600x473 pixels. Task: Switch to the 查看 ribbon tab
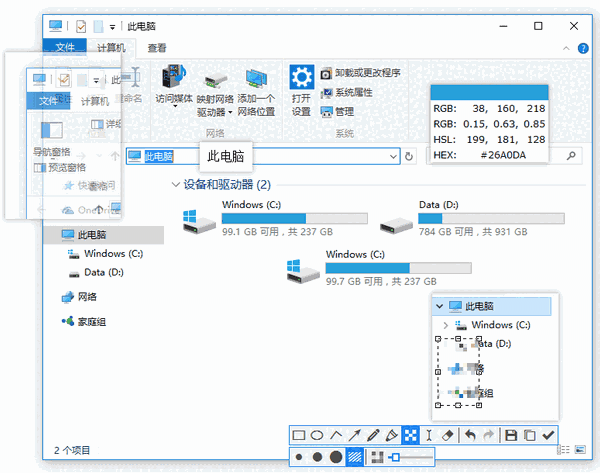tap(157, 48)
